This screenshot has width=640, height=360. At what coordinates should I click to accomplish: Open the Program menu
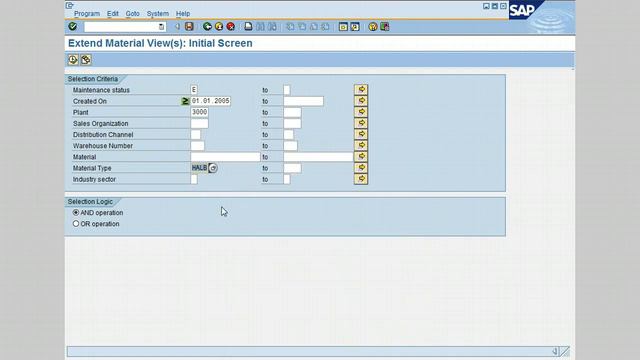point(87,13)
